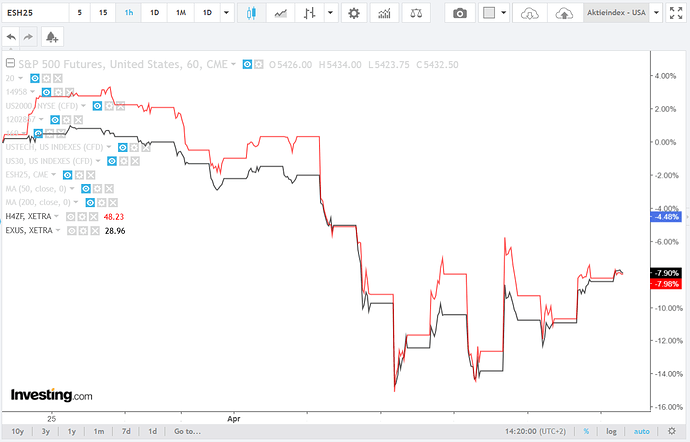Open settings gear for S&P 500 Futures

point(259,65)
